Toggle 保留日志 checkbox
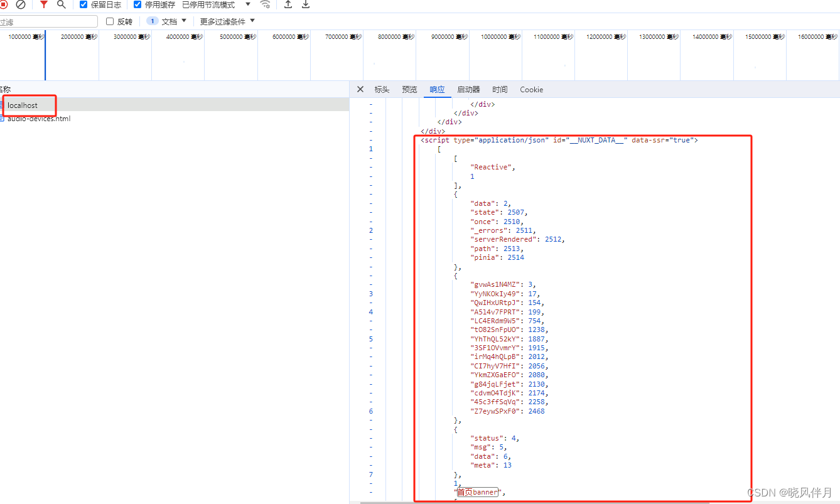 pyautogui.click(x=83, y=4)
